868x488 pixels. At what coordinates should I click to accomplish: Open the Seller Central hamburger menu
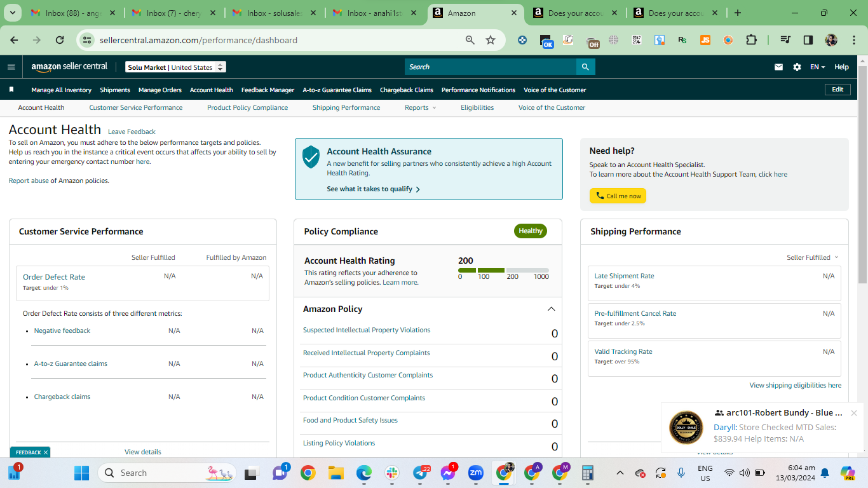(x=11, y=67)
